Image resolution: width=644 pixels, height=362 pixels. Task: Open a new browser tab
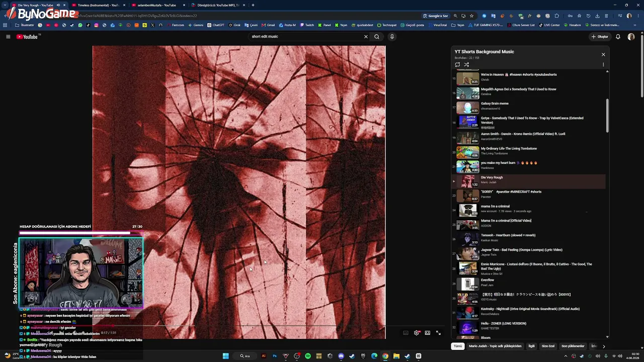(x=253, y=5)
